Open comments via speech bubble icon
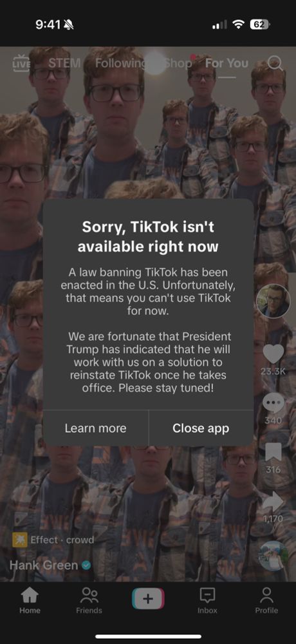 (273, 403)
